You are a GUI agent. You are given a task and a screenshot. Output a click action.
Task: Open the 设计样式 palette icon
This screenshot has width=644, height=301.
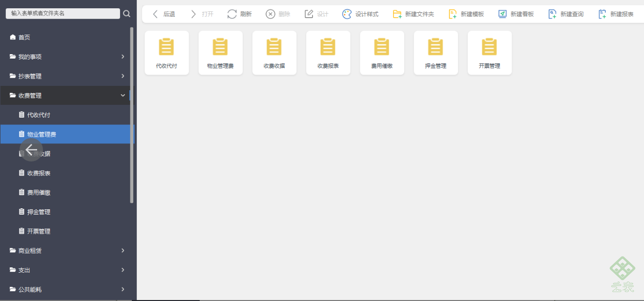coord(347,14)
